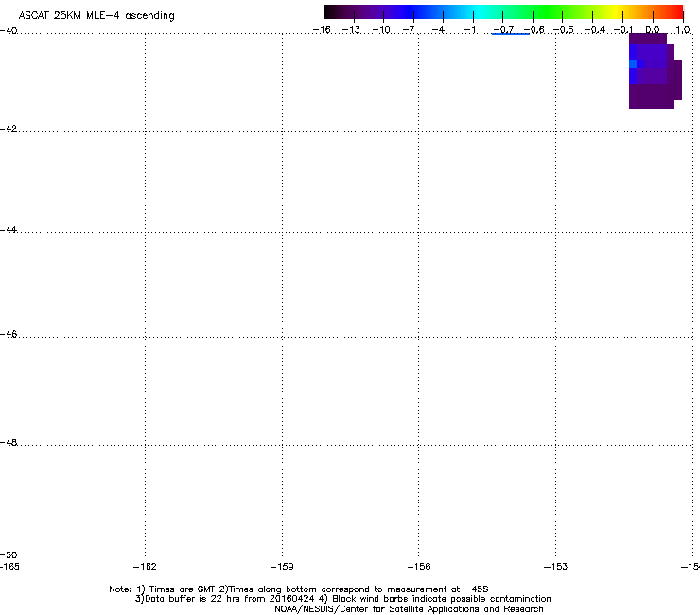Click the -165 longitude axis label
The image size is (700, 615).
pos(9,567)
